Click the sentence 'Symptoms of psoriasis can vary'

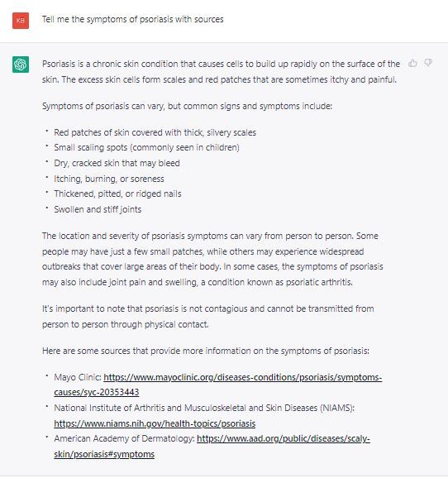(x=187, y=106)
